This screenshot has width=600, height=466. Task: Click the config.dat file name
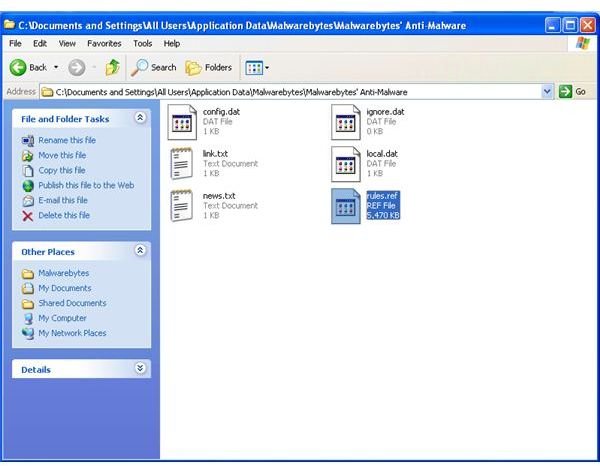(221, 112)
